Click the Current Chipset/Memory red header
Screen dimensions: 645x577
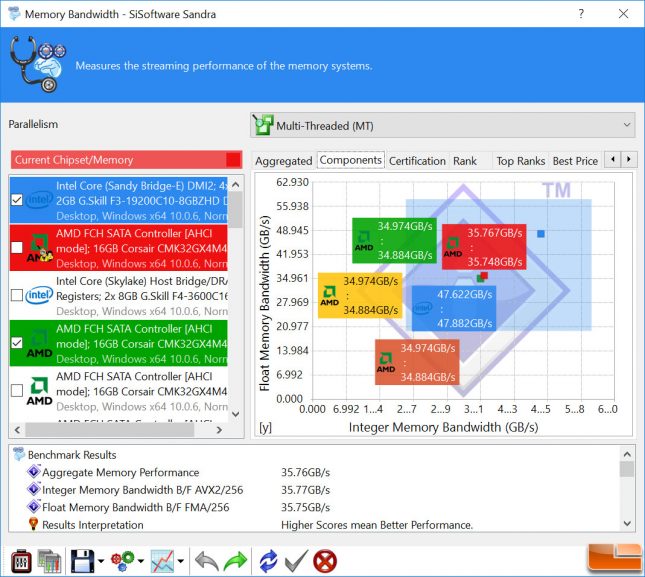126,160
